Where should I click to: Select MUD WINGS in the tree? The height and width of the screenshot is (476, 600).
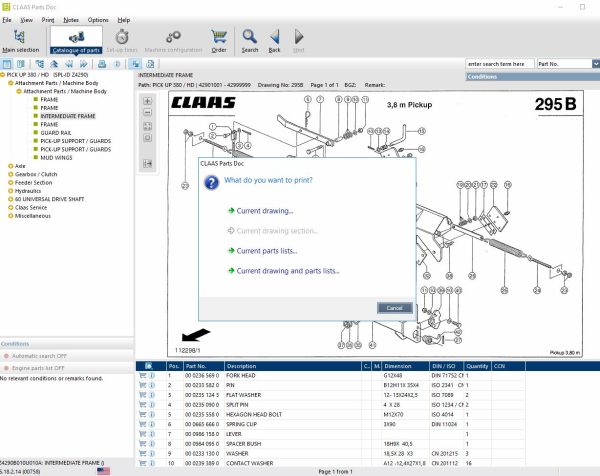point(56,158)
